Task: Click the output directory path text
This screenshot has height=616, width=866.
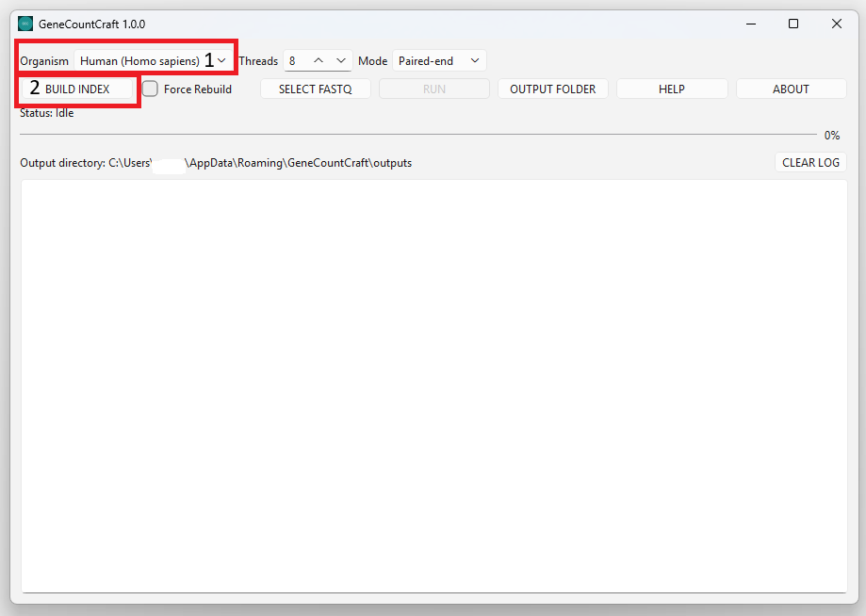Action: coord(217,162)
